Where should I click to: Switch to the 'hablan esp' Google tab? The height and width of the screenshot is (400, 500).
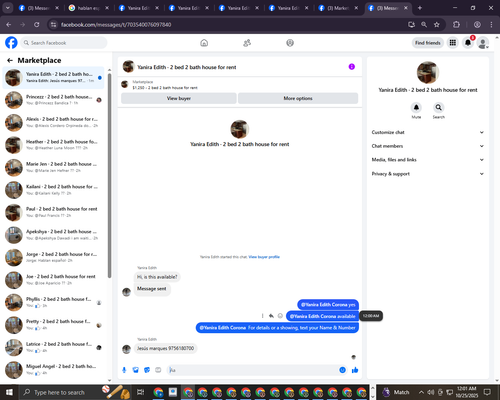pos(89,8)
